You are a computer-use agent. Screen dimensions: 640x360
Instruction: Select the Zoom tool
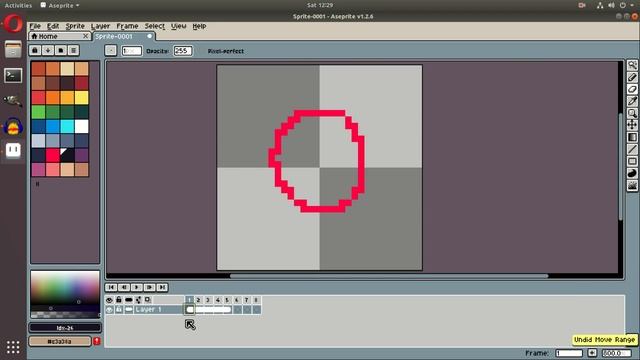pos(632,113)
